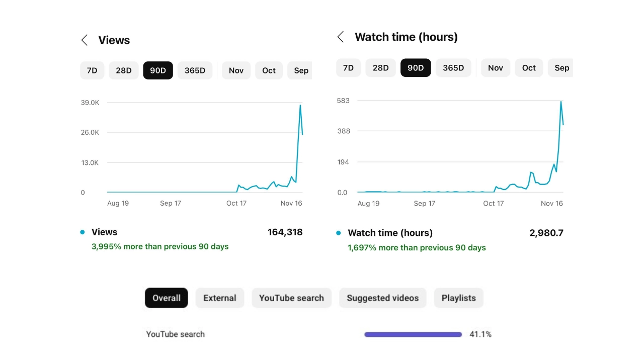Image resolution: width=644 pixels, height=362 pixels.
Task: Open the Suggested videos tab
Action: [x=382, y=298]
